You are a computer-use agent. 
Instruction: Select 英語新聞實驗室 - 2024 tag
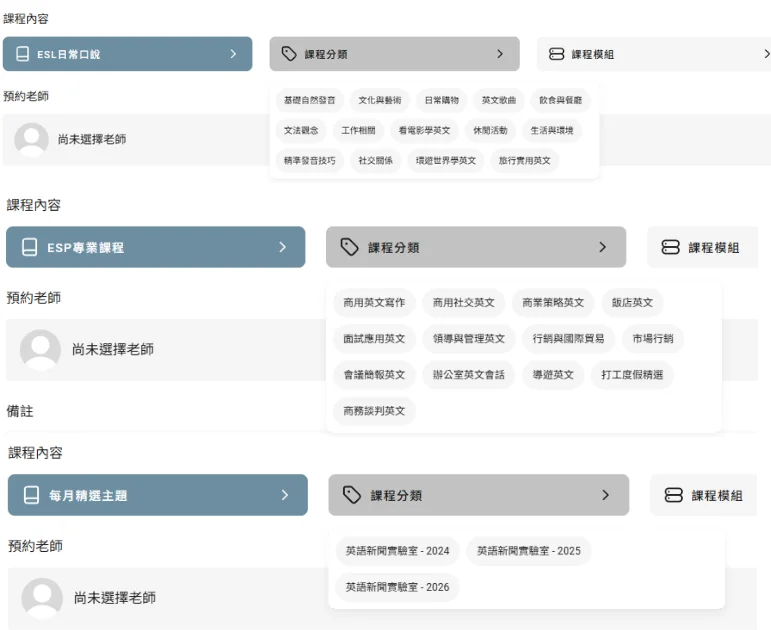[397, 551]
